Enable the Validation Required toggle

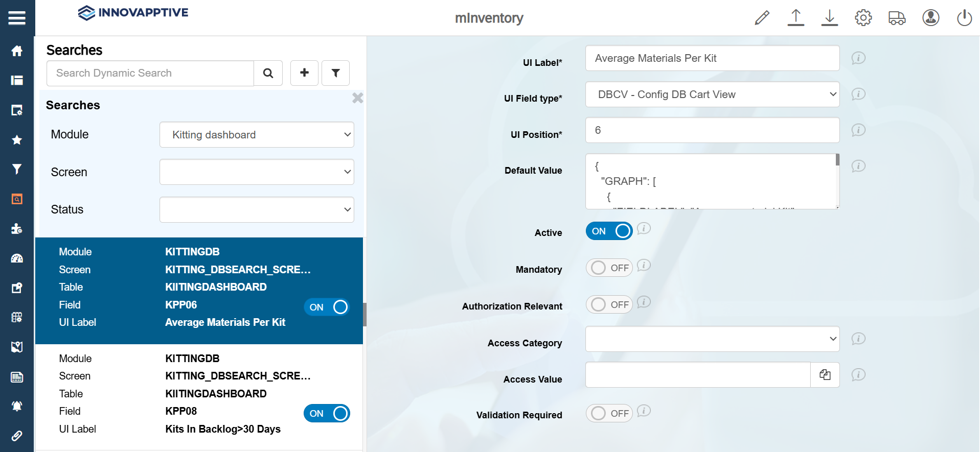pyautogui.click(x=609, y=414)
